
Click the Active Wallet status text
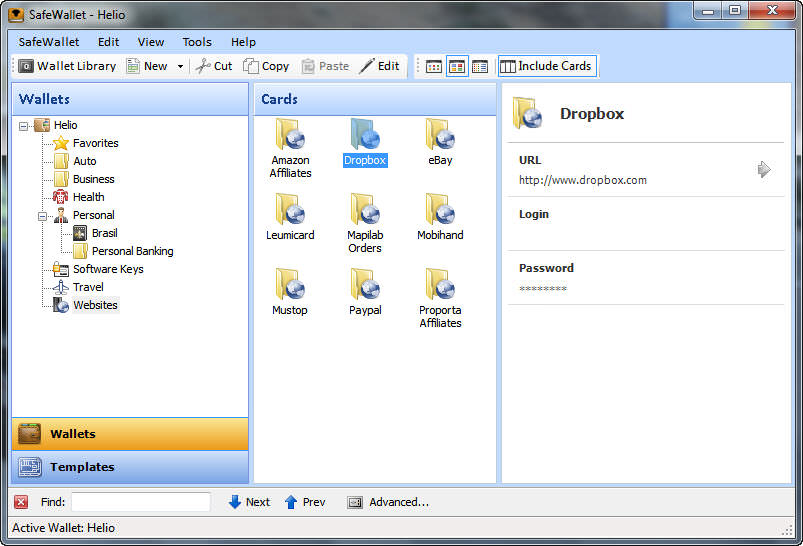click(x=64, y=528)
